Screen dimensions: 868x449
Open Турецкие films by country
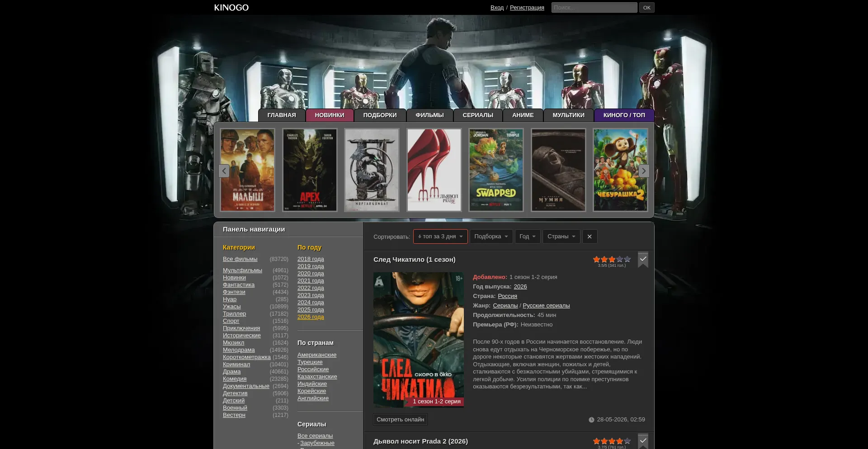(x=310, y=362)
